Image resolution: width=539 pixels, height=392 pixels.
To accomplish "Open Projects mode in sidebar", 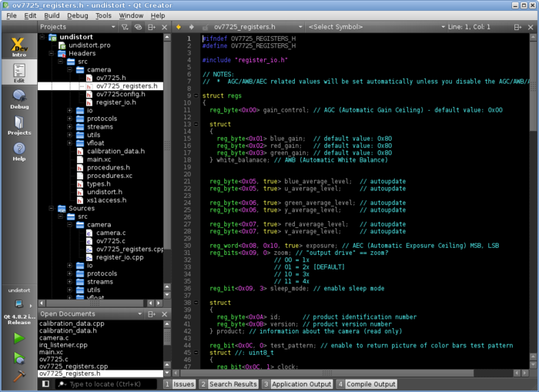I will (19, 126).
